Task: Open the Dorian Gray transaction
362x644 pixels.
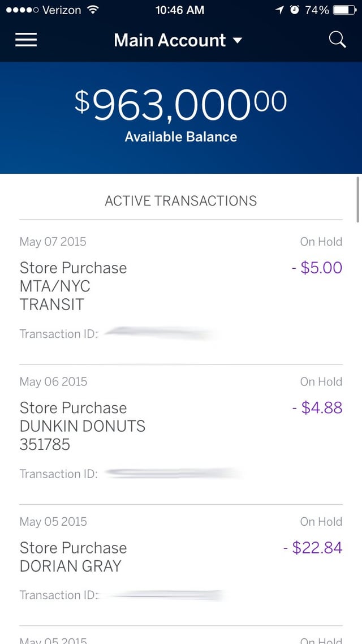Action: [x=73, y=557]
